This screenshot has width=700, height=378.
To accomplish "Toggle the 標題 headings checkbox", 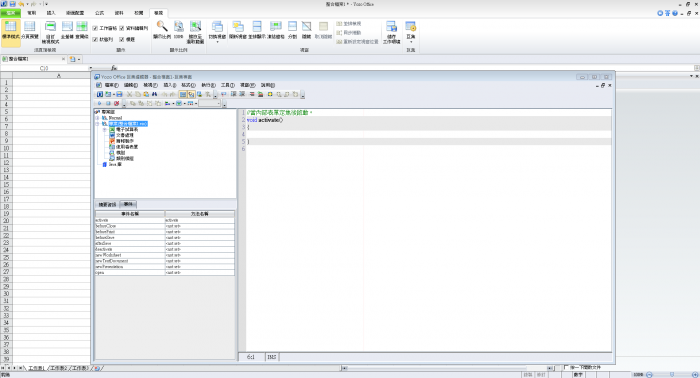I will (x=121, y=39).
